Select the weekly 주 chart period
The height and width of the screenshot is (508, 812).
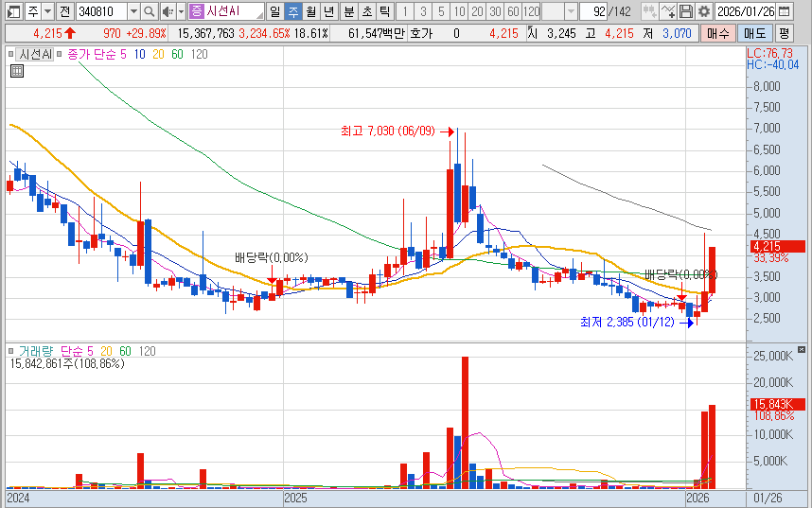click(x=293, y=10)
